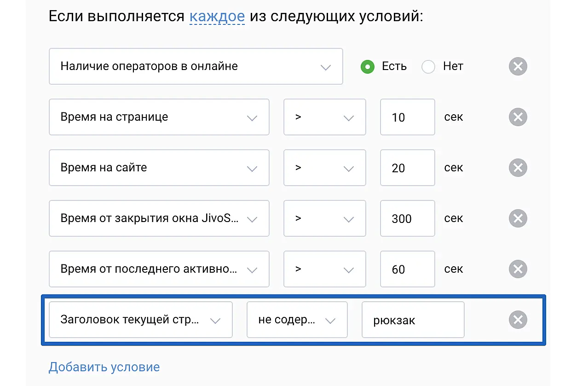Click the 'рюкзак' text input field
The image size is (588, 386).
[413, 320]
